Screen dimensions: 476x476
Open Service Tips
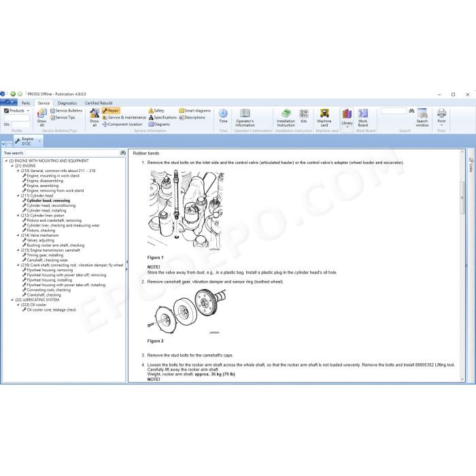click(63, 118)
